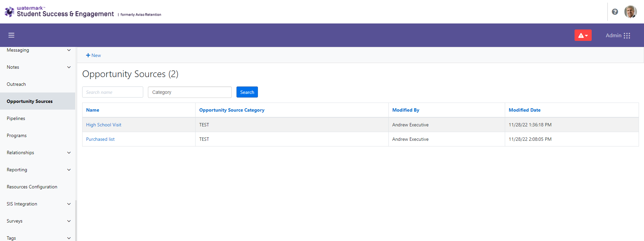Screen dimensions: 644x241
Task: Click Andrew Executive in High School Visit row
Action: [410, 125]
